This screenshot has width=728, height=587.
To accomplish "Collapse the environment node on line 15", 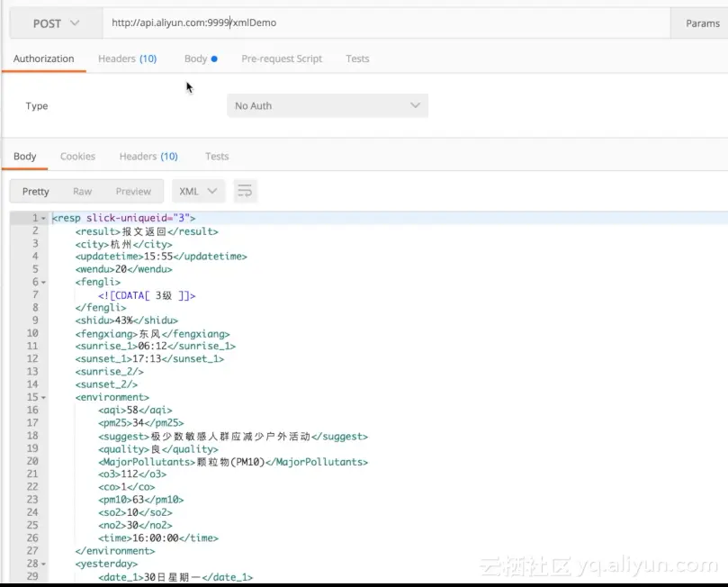I will pyautogui.click(x=43, y=398).
